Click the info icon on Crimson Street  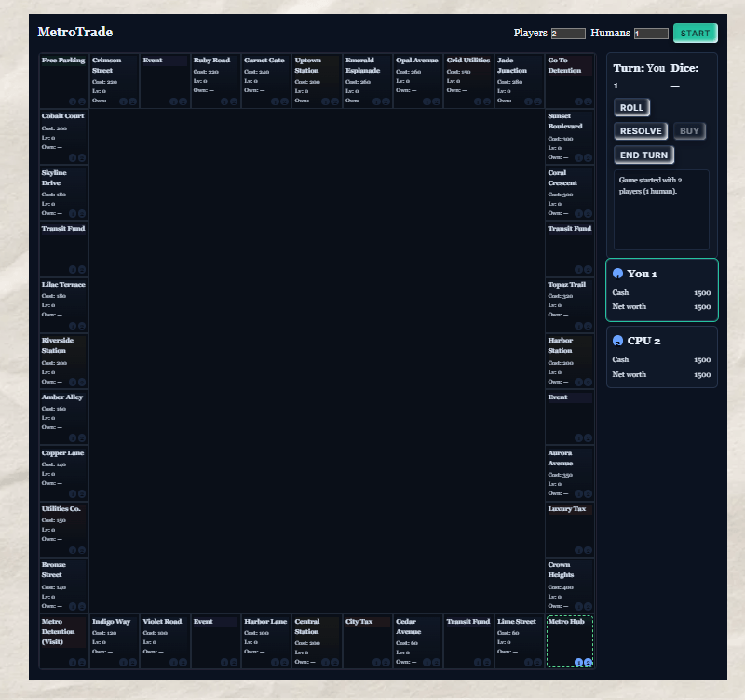125,101
